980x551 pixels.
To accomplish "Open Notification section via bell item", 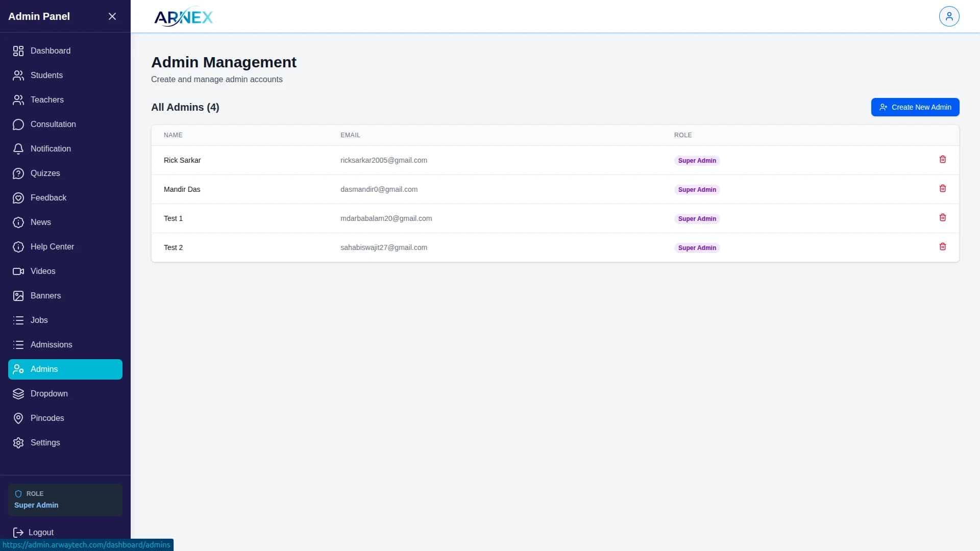I will click(x=50, y=149).
